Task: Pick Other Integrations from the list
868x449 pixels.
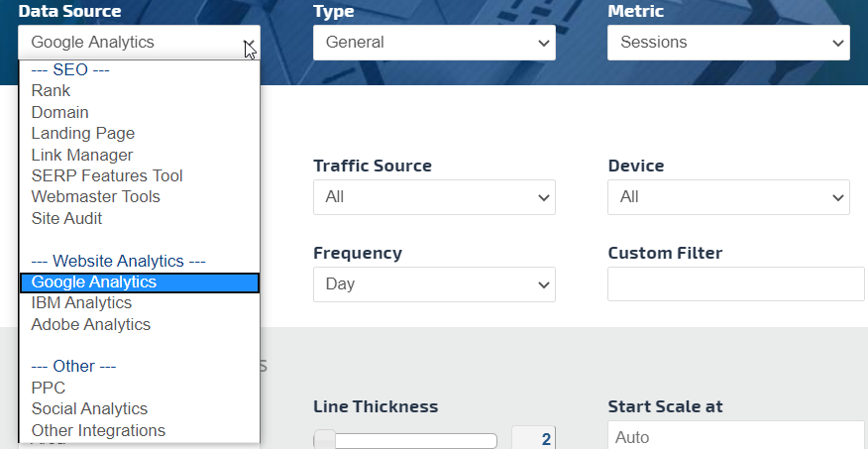Action: coord(98,430)
